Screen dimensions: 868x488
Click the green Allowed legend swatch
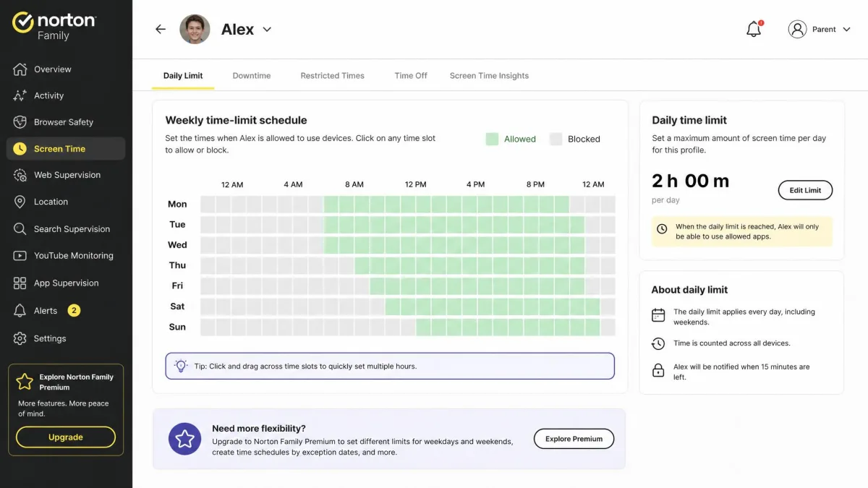pyautogui.click(x=492, y=139)
